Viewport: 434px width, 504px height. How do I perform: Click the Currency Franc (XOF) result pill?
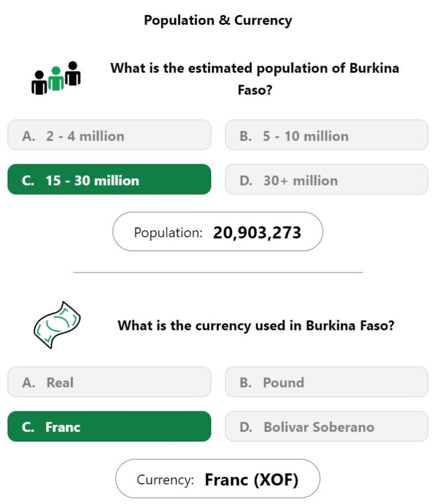(218, 479)
